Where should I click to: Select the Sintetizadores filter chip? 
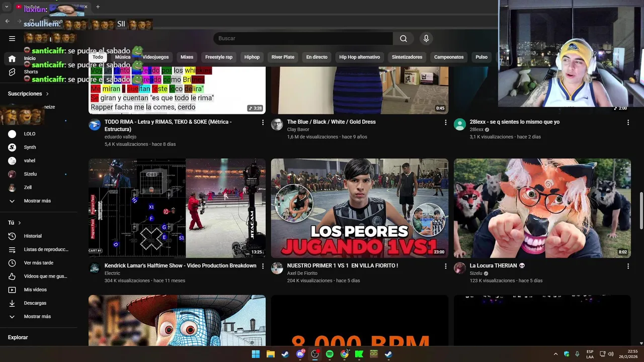[407, 57]
